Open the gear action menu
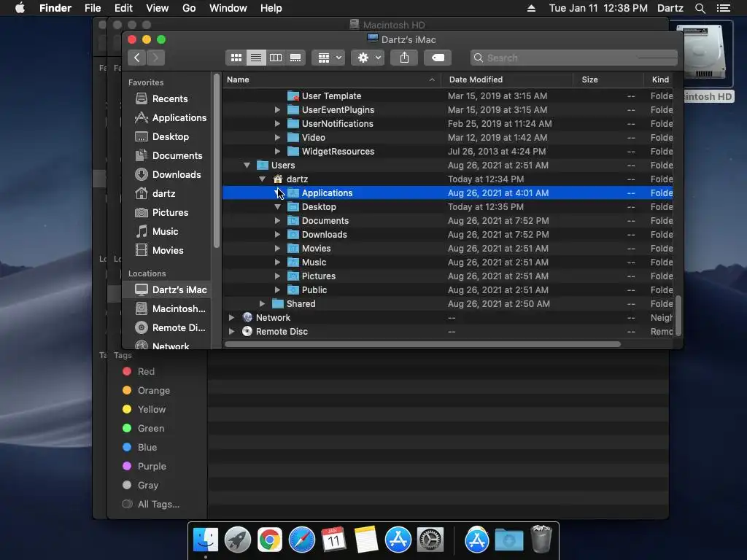747x560 pixels. click(x=368, y=58)
